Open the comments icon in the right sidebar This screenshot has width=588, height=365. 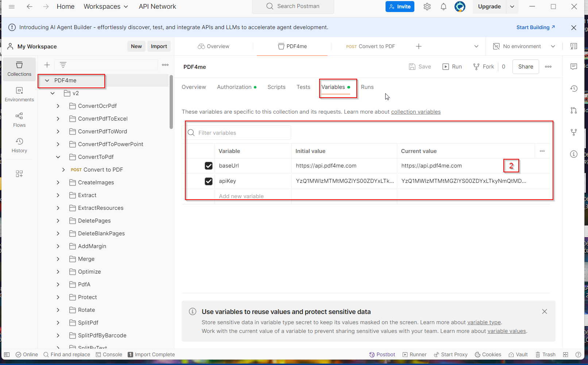tap(574, 67)
